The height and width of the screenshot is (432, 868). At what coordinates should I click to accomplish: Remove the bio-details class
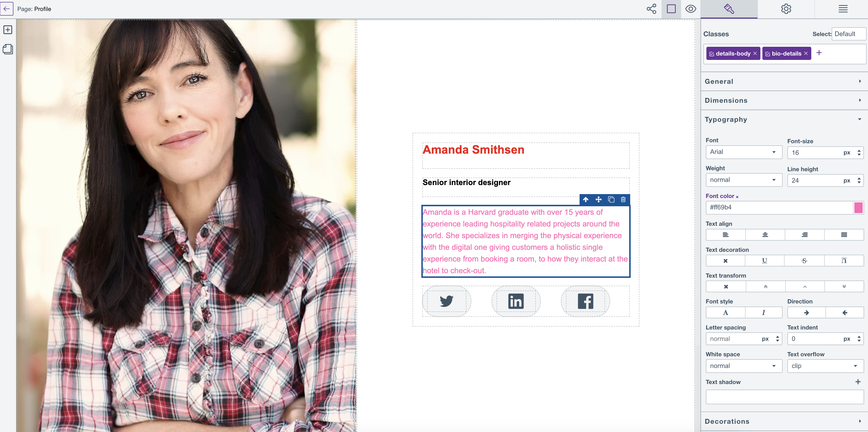(805, 53)
